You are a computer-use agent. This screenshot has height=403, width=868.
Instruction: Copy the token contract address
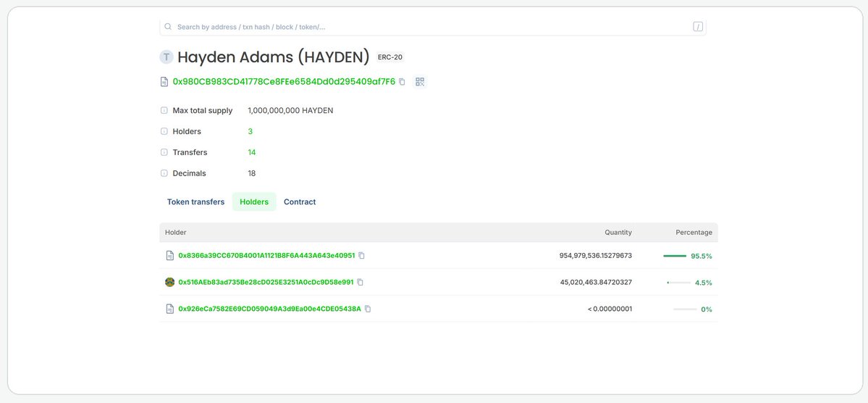point(402,81)
